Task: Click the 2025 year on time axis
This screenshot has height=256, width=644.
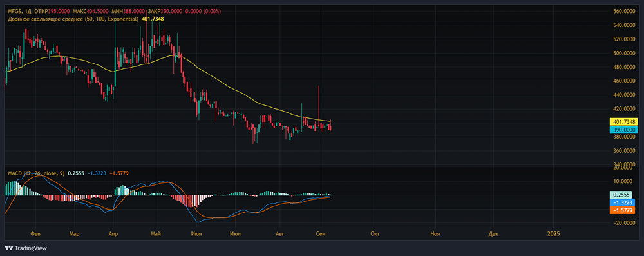Action: (x=553, y=234)
